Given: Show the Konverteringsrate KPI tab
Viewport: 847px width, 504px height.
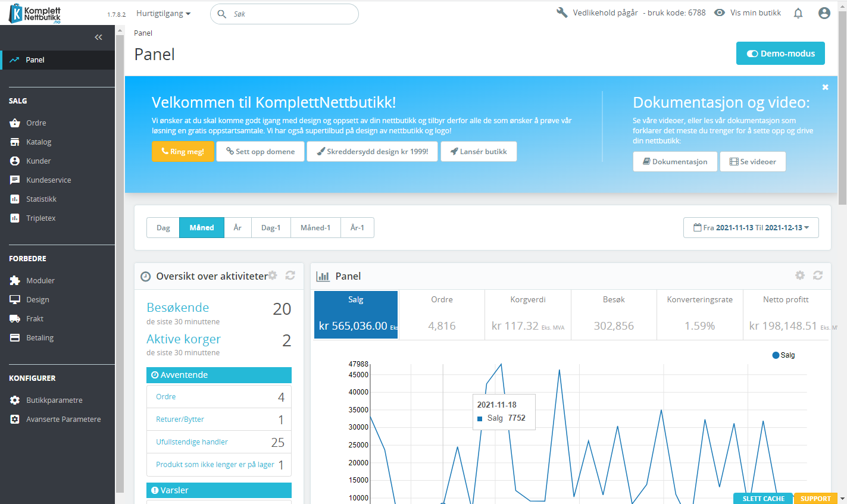Looking at the screenshot, I should pos(700,315).
